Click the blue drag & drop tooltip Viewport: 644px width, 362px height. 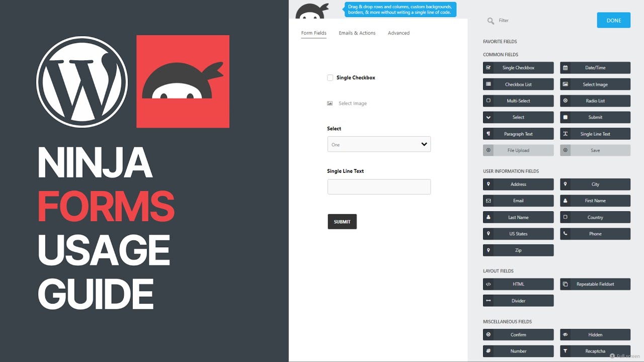point(400,10)
